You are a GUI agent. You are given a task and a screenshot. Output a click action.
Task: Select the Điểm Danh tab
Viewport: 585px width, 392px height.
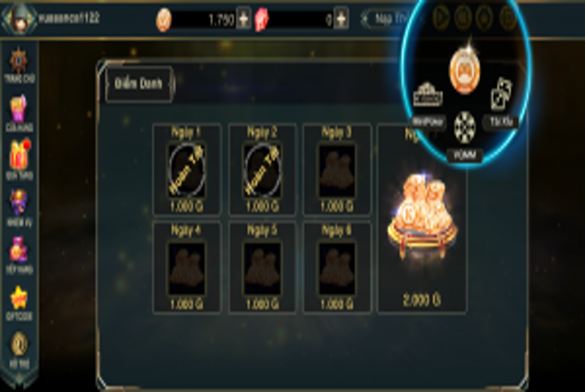click(138, 84)
